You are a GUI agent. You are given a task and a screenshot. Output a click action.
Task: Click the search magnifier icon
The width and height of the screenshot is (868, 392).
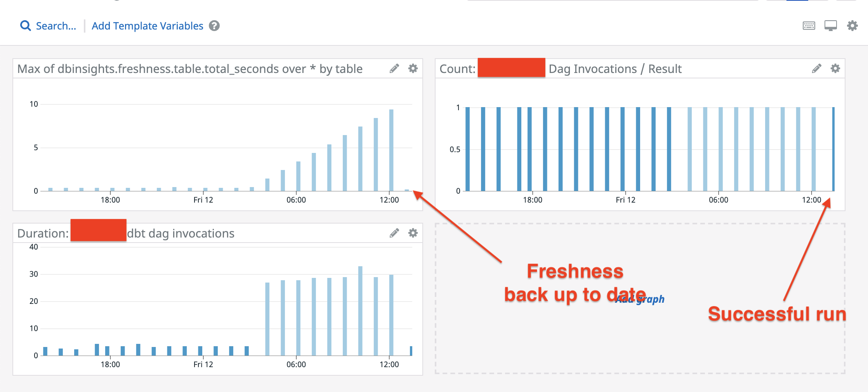[25, 26]
